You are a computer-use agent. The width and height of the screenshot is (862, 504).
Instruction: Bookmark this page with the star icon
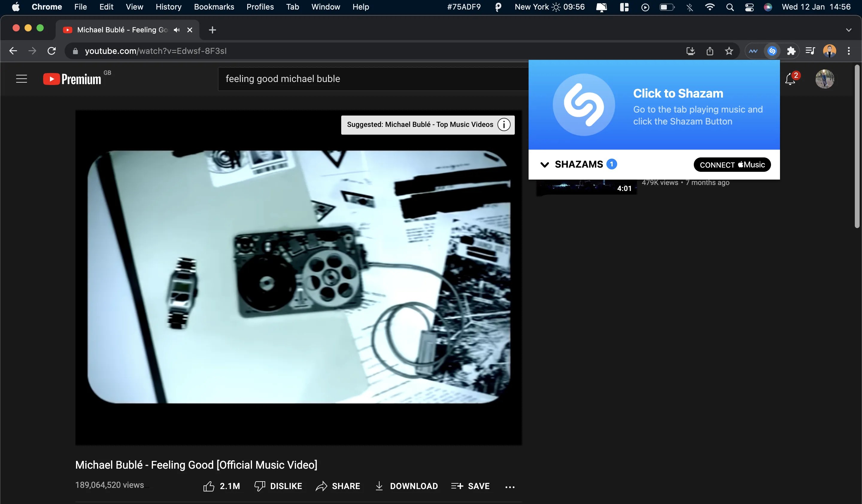coord(729,51)
